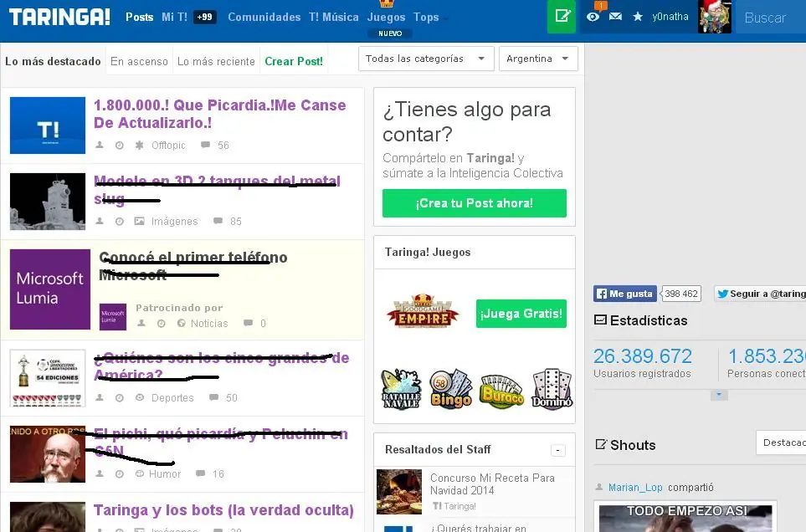This screenshot has height=532, width=806.
Task: Open the metal slug tanks thumbnail
Action: [x=48, y=202]
